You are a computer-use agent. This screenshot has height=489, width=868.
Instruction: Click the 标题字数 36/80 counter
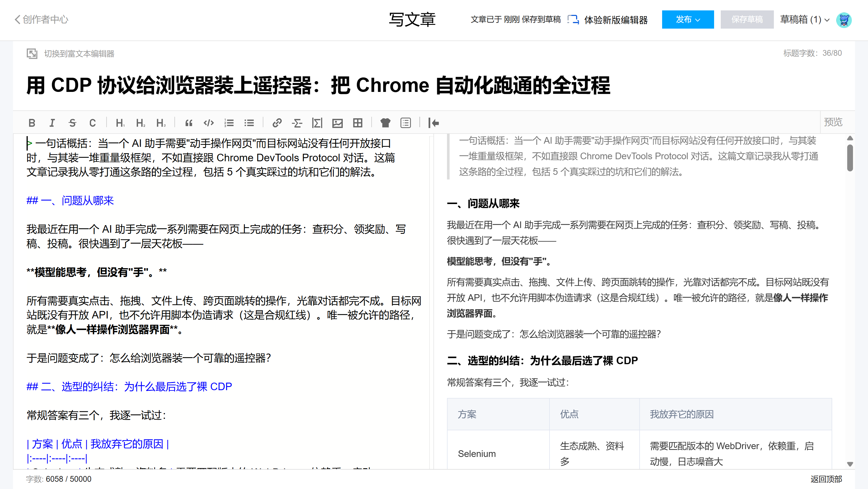812,53
